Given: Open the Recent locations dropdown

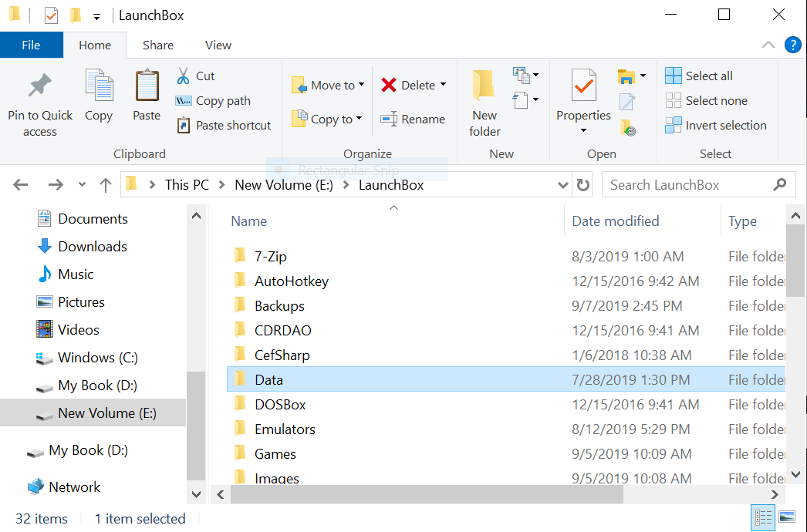Looking at the screenshot, I should 82,185.
